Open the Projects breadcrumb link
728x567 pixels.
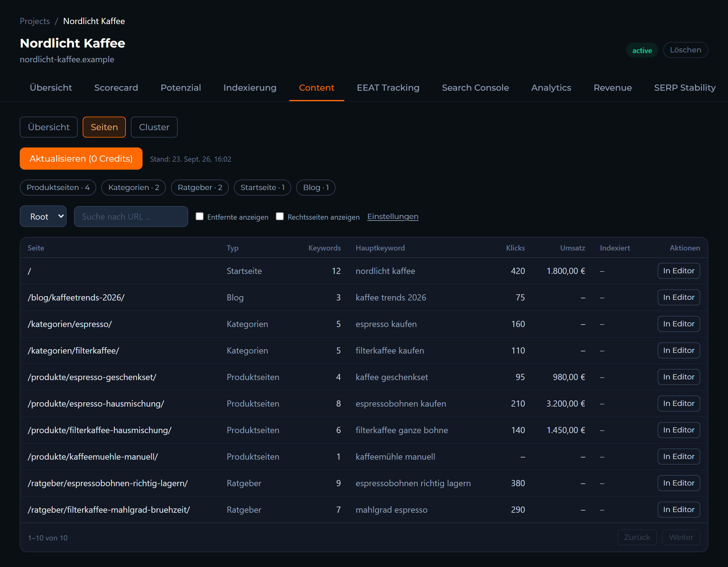[x=35, y=21]
